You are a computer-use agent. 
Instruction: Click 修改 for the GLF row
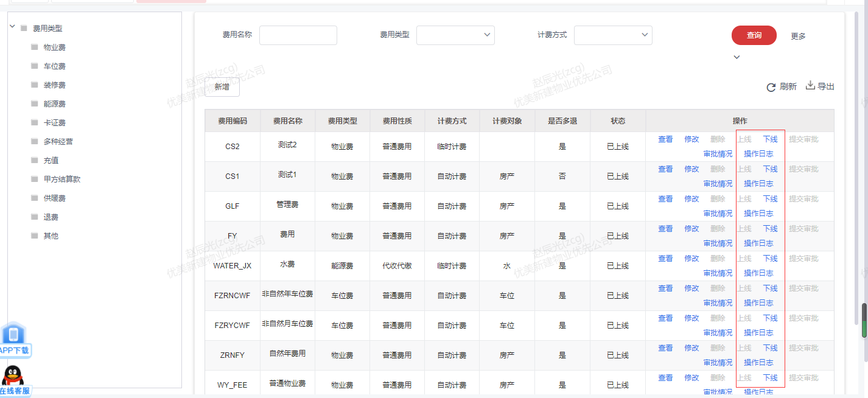pos(691,199)
